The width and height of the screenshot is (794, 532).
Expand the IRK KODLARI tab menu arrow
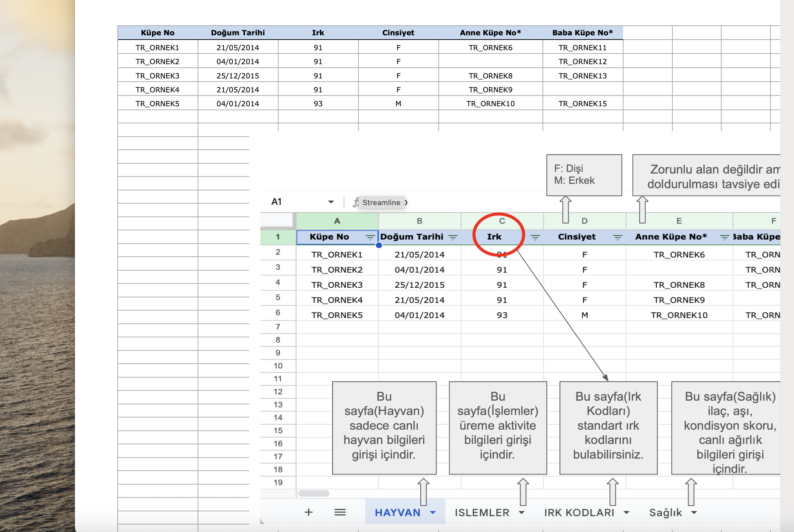[x=626, y=512]
